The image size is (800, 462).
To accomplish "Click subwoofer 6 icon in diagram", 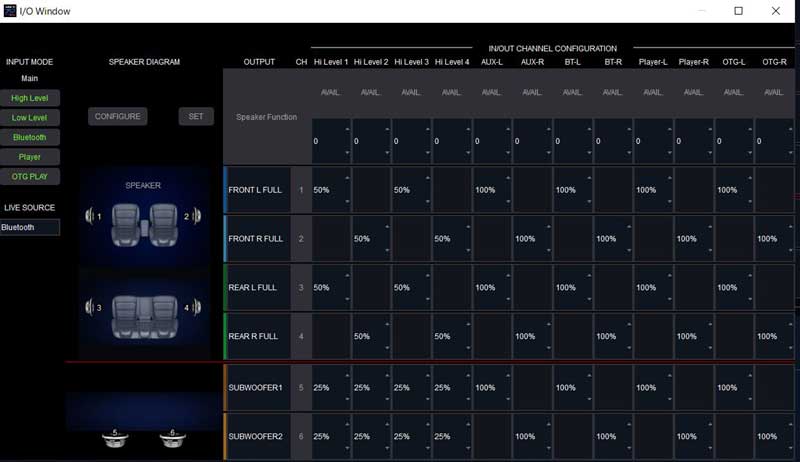I will click(170, 437).
